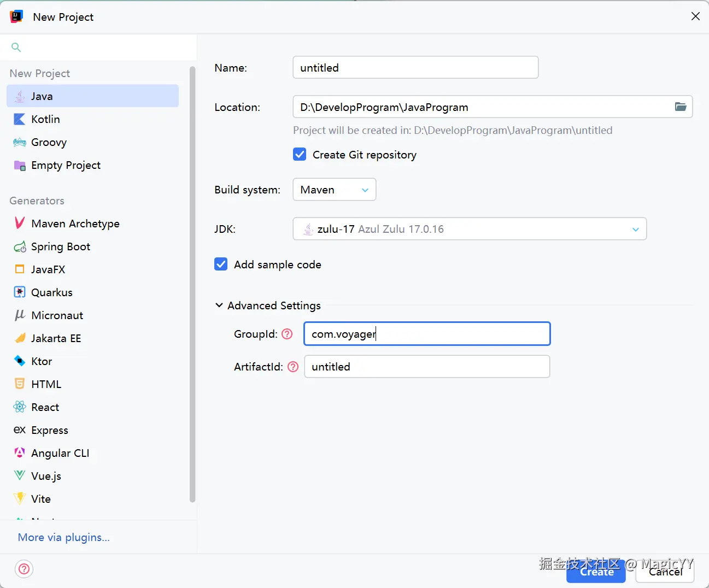Select the Quarkus generator icon

pos(20,292)
